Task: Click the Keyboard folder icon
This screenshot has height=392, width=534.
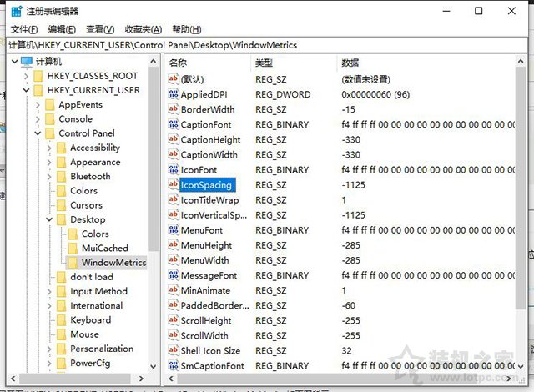Action: pyautogui.click(x=61, y=320)
